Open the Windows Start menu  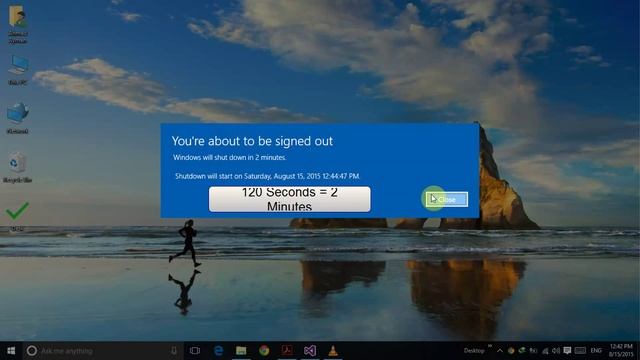(x=11, y=351)
